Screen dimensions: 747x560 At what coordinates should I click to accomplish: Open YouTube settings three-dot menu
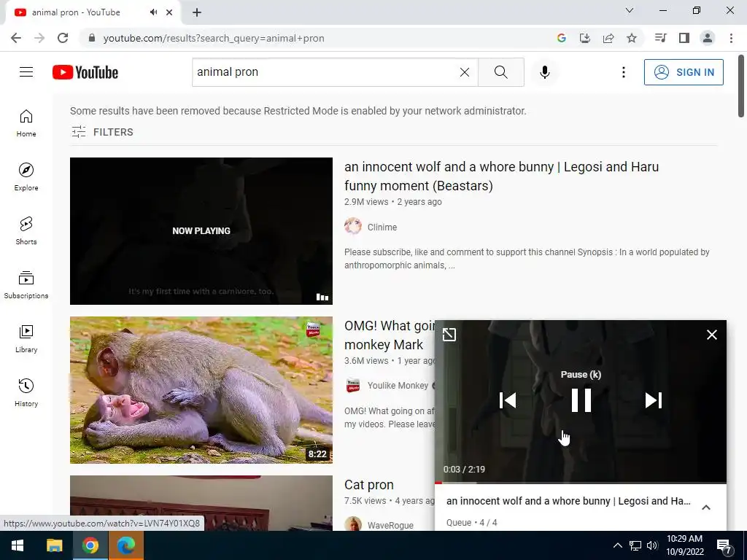tap(623, 72)
